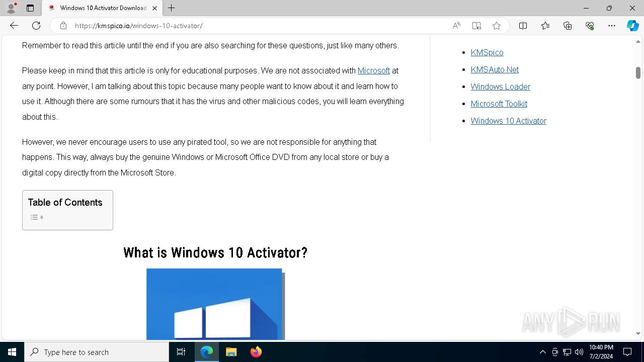Open the Windows Start menu

12,352
